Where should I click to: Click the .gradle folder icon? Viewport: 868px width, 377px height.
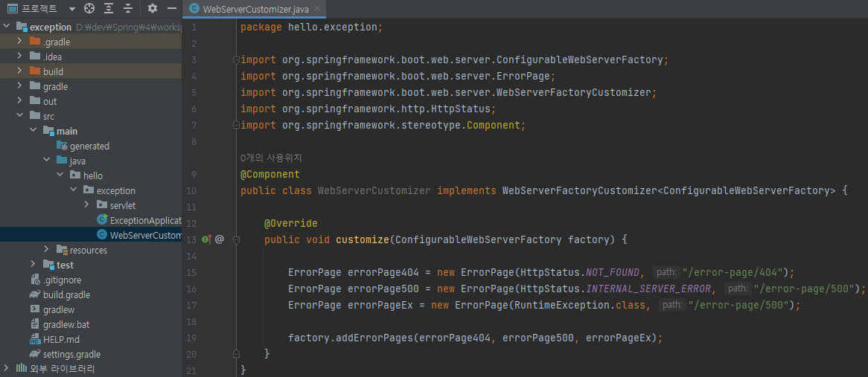click(x=35, y=42)
